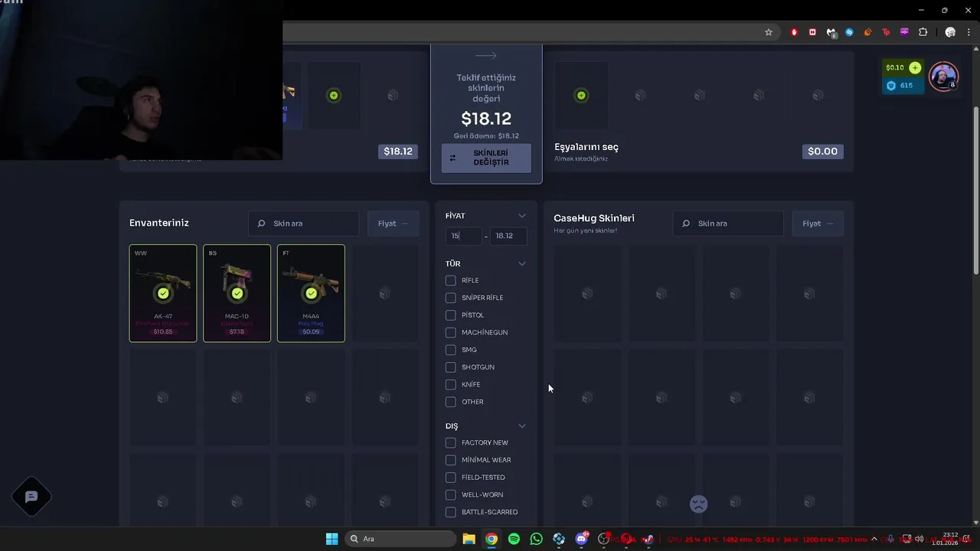This screenshot has width=980, height=551.
Task: Deselect the MAC-10 skin checkmark
Action: (237, 293)
